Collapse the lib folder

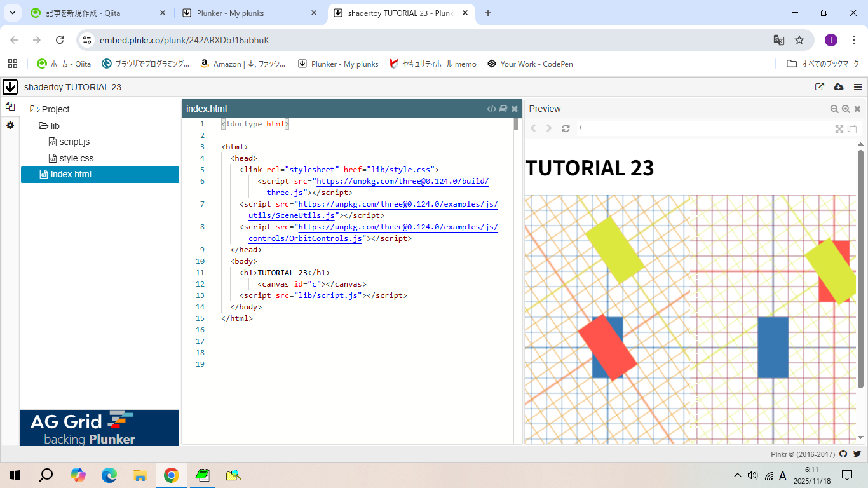pos(50,126)
